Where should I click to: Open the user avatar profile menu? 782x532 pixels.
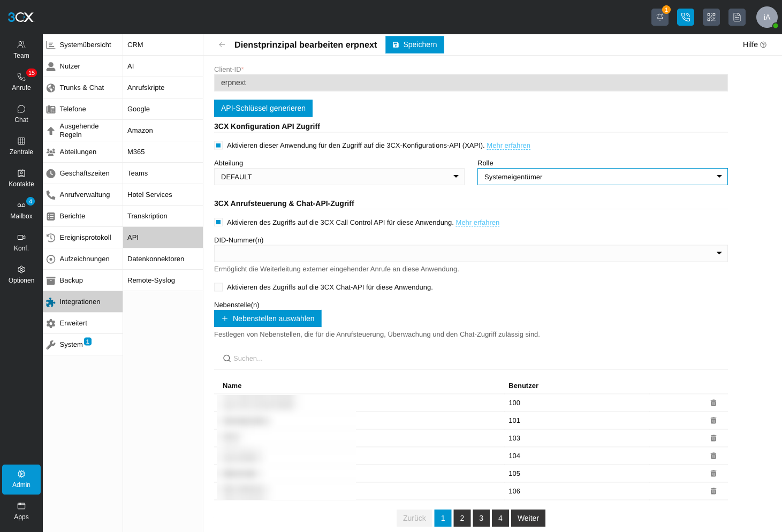pyautogui.click(x=767, y=17)
